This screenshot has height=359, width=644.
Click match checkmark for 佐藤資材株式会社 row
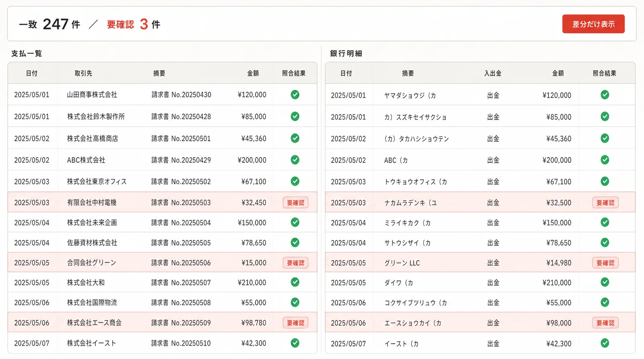pos(295,242)
